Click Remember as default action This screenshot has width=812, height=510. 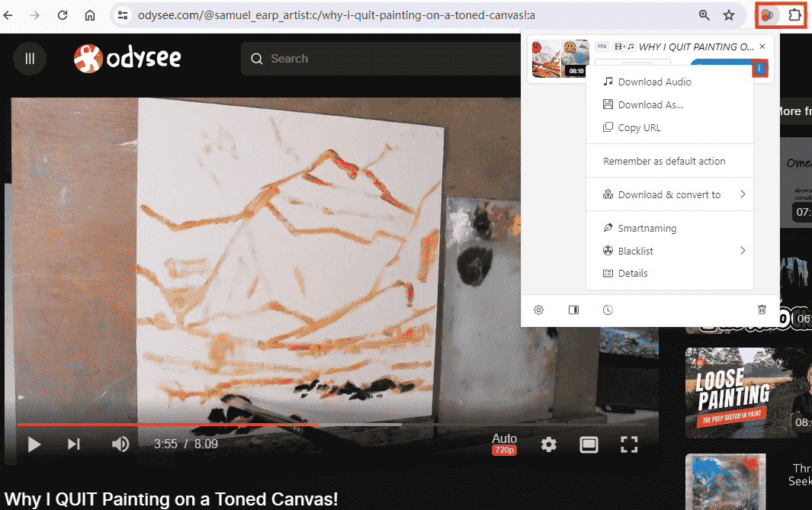click(664, 161)
